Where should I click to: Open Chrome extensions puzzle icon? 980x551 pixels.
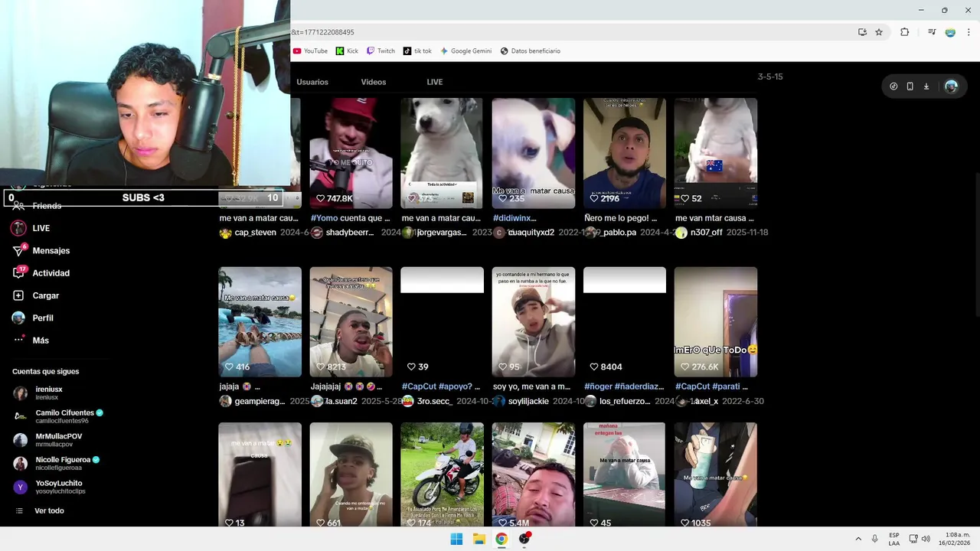pos(904,32)
